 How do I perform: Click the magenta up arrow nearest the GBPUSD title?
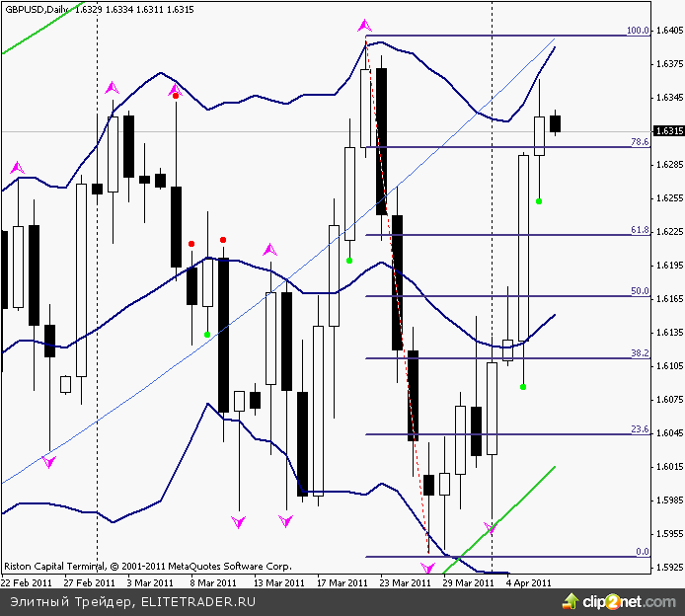(x=17, y=168)
